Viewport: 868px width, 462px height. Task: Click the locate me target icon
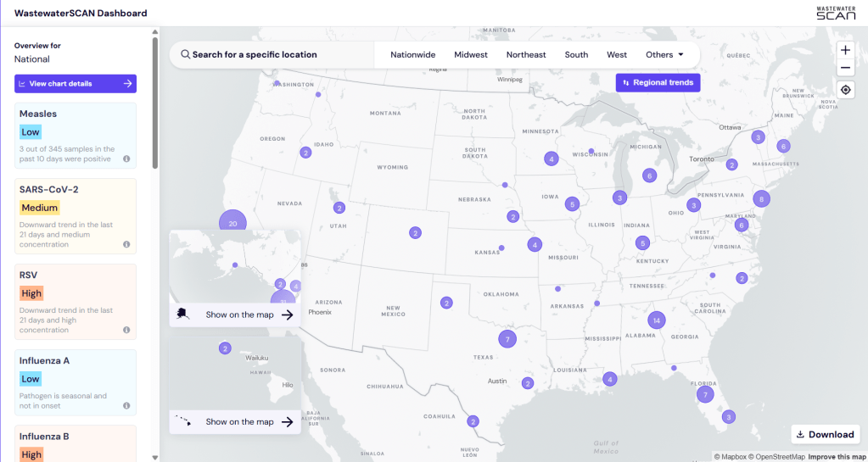tap(845, 90)
